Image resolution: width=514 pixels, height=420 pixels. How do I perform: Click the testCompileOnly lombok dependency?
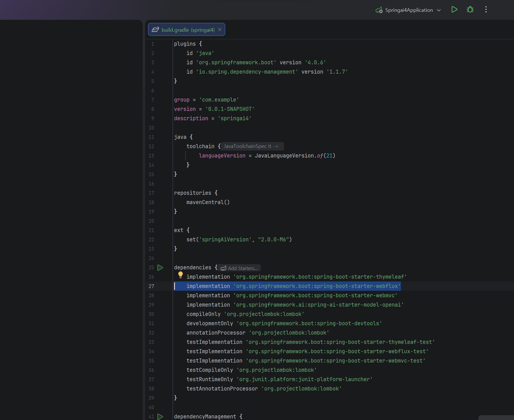[251, 370]
